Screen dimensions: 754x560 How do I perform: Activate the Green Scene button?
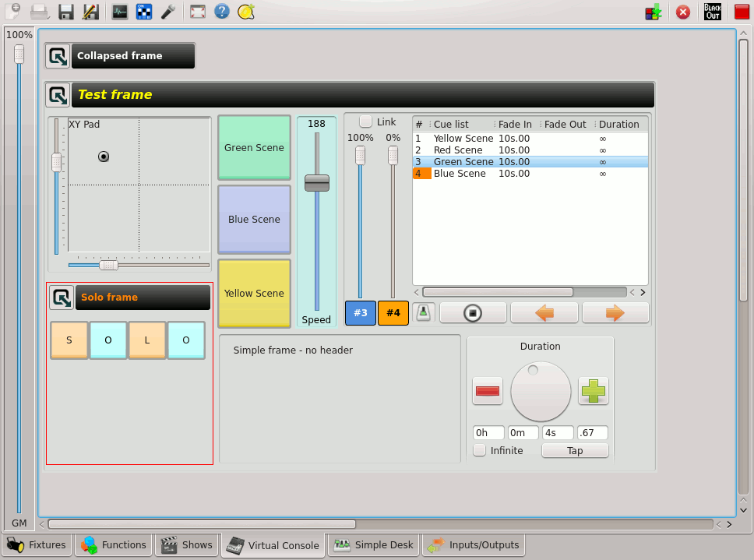(x=254, y=147)
